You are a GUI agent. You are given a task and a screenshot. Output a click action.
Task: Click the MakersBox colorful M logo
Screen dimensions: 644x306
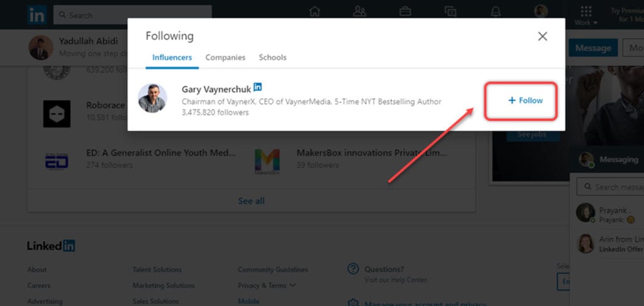click(x=267, y=161)
